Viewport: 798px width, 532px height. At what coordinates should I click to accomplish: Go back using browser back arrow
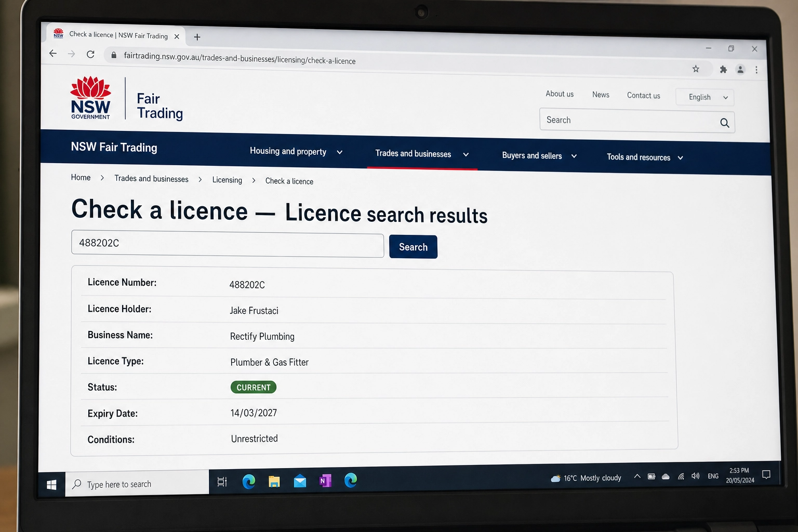pos(53,53)
